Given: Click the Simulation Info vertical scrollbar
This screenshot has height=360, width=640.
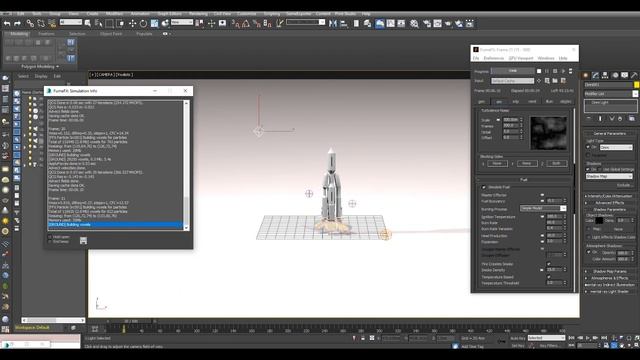Looking at the screenshot, I should pos(187,165).
